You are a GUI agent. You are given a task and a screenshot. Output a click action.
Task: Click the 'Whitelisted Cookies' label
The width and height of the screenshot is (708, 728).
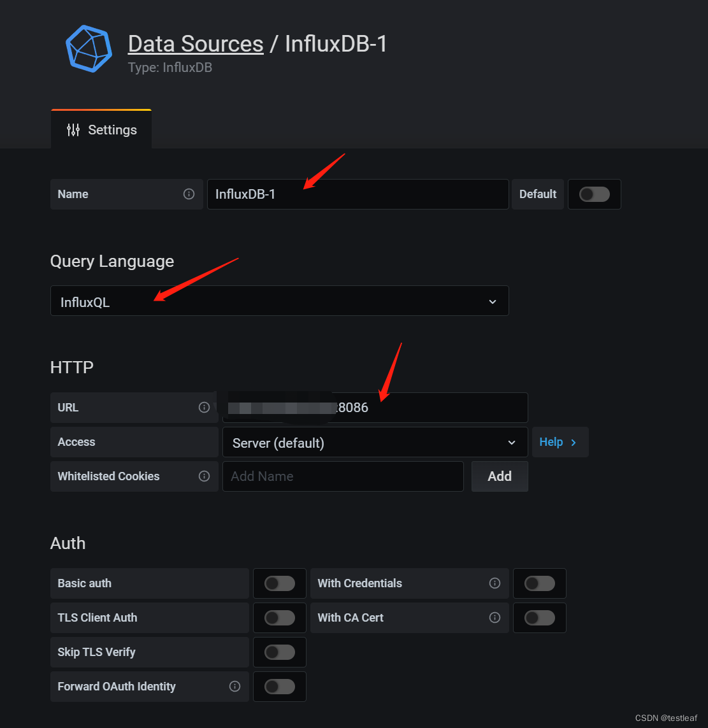click(x=108, y=476)
